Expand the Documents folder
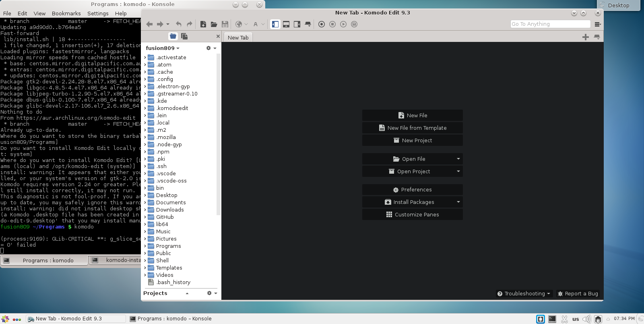644x324 pixels. tap(145, 202)
